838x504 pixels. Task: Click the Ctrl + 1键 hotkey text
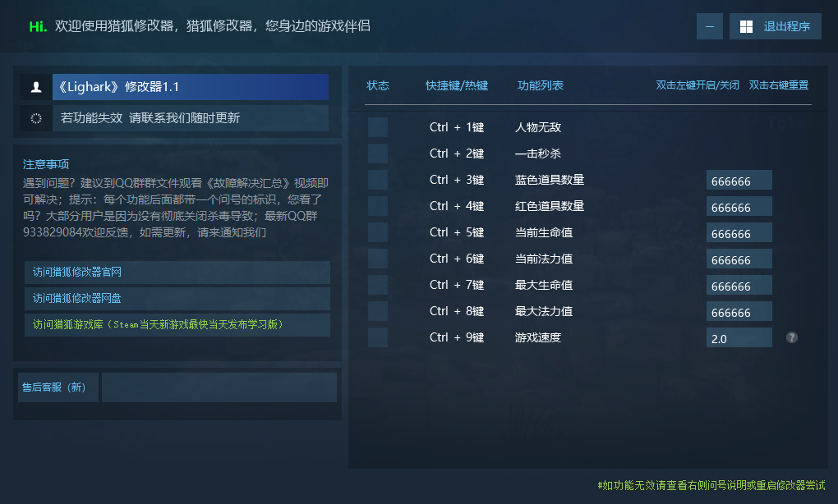coord(457,127)
